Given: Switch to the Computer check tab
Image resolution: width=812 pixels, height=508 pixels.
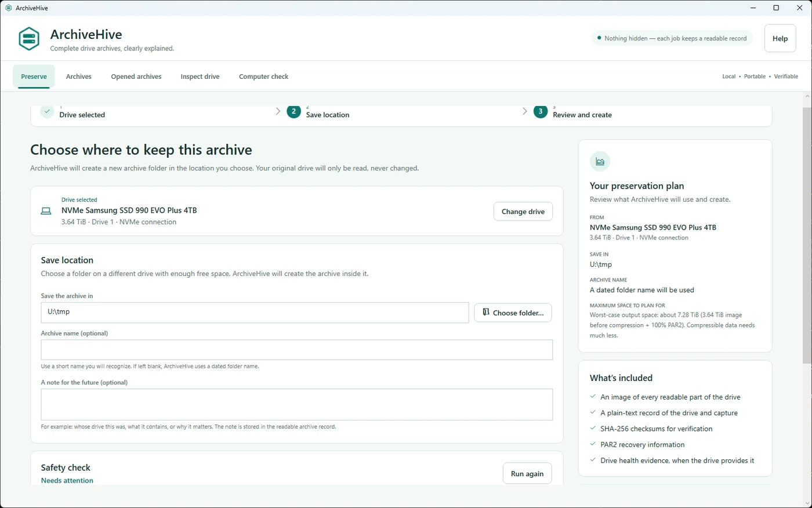Looking at the screenshot, I should (x=263, y=77).
